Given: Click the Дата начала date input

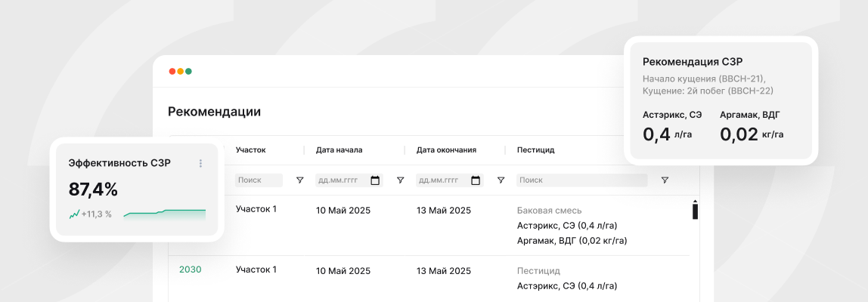Looking at the screenshot, I should click(x=342, y=180).
